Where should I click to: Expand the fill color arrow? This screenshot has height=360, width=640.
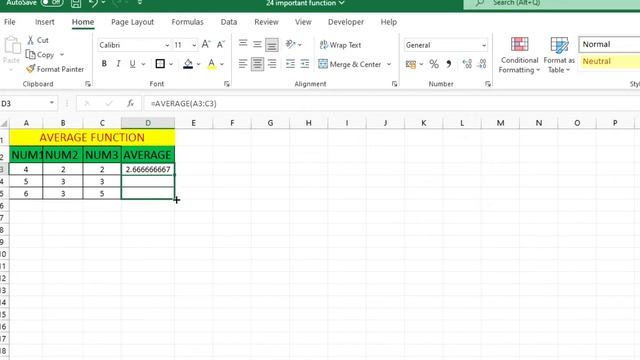199,64
